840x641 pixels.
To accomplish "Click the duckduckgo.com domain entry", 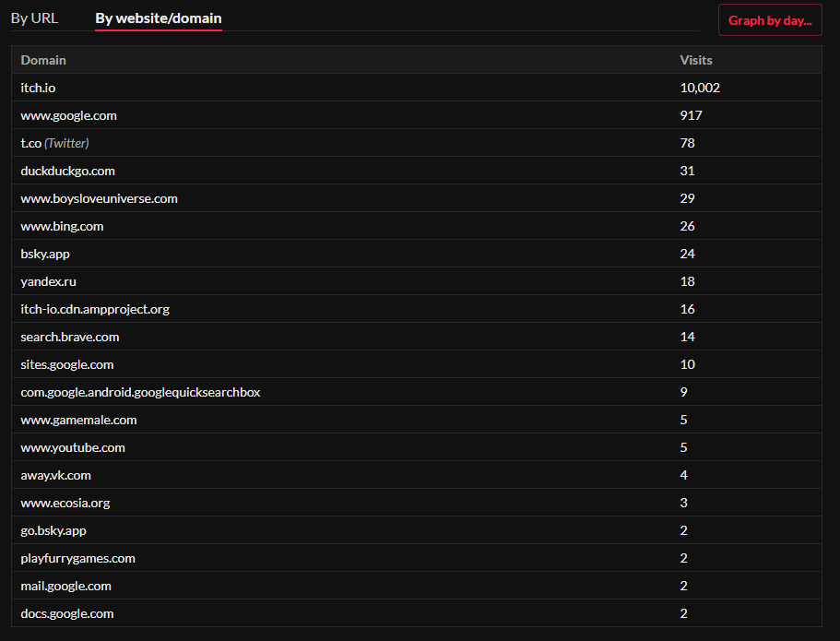I will tap(67, 171).
